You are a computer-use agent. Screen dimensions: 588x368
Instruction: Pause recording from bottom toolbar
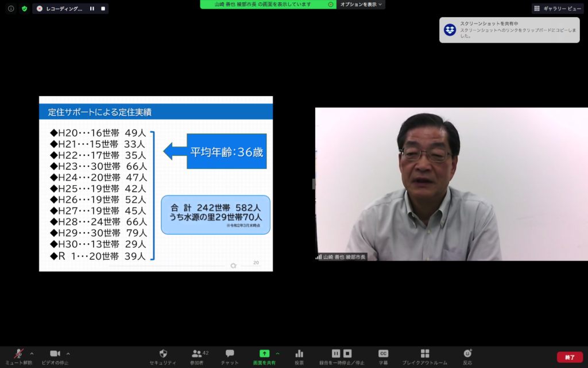click(336, 353)
